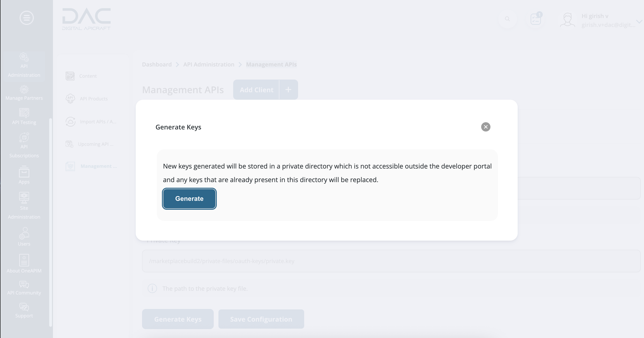Click the Content icon in submenu

click(70, 76)
